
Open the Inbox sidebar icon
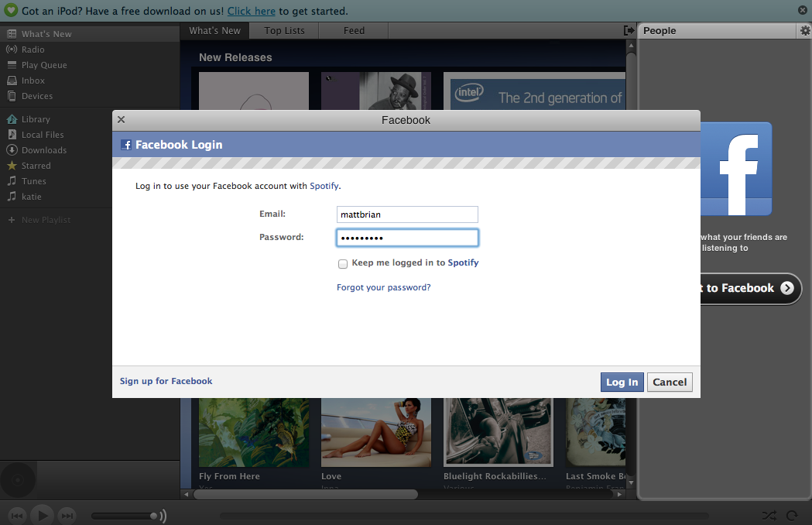click(12, 81)
